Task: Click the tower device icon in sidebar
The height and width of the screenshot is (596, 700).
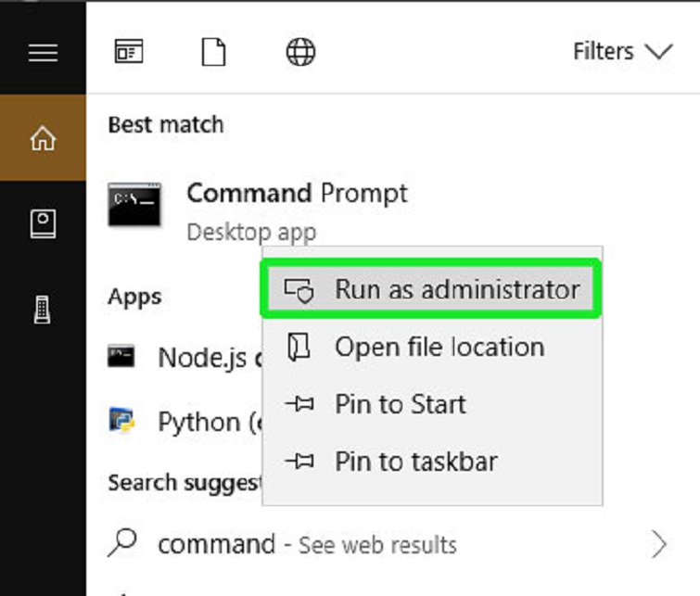Action: [x=43, y=311]
